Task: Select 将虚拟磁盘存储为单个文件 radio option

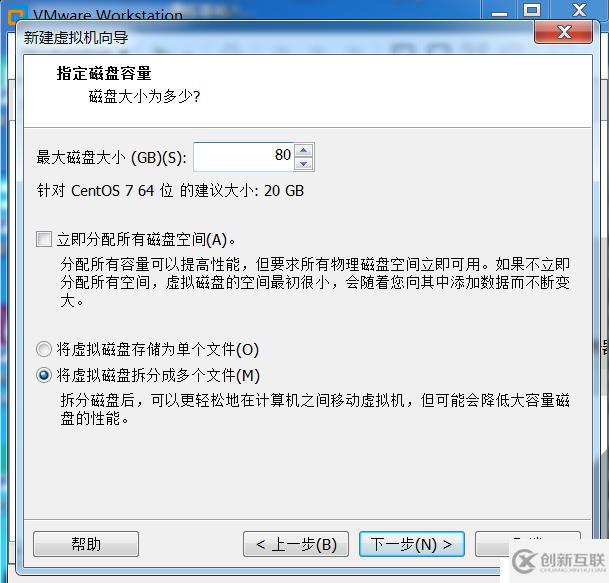Action: (44, 349)
